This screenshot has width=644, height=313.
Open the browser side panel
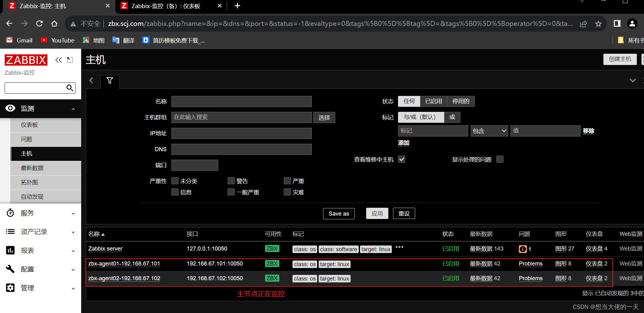tap(617, 23)
